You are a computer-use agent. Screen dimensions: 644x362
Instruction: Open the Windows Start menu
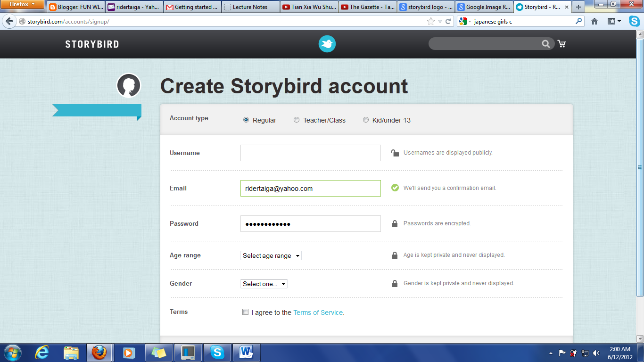pyautogui.click(x=12, y=352)
